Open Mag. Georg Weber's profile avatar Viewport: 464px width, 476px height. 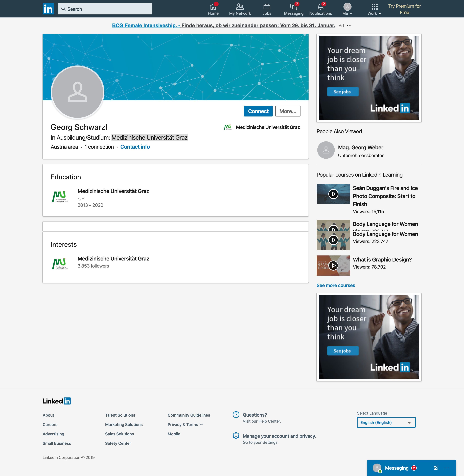(326, 150)
